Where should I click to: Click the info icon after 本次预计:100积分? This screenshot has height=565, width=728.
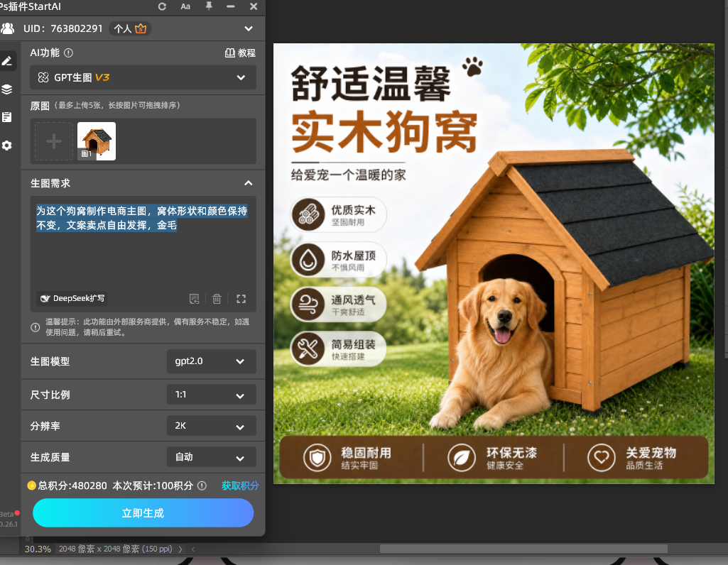point(202,486)
